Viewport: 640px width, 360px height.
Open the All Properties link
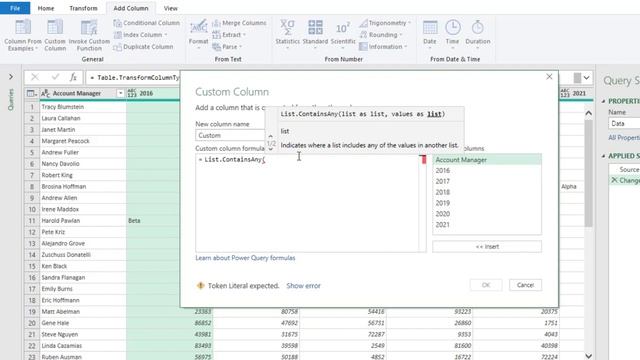click(624, 138)
